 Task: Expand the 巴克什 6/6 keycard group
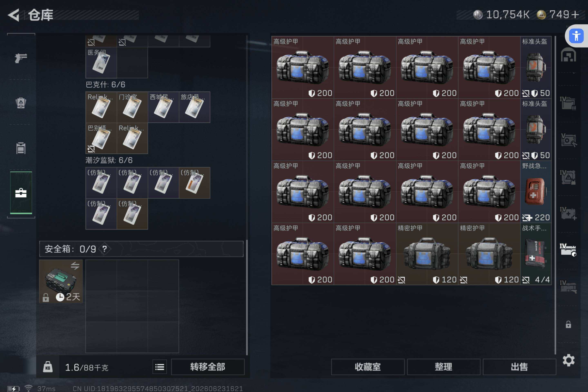105,85
